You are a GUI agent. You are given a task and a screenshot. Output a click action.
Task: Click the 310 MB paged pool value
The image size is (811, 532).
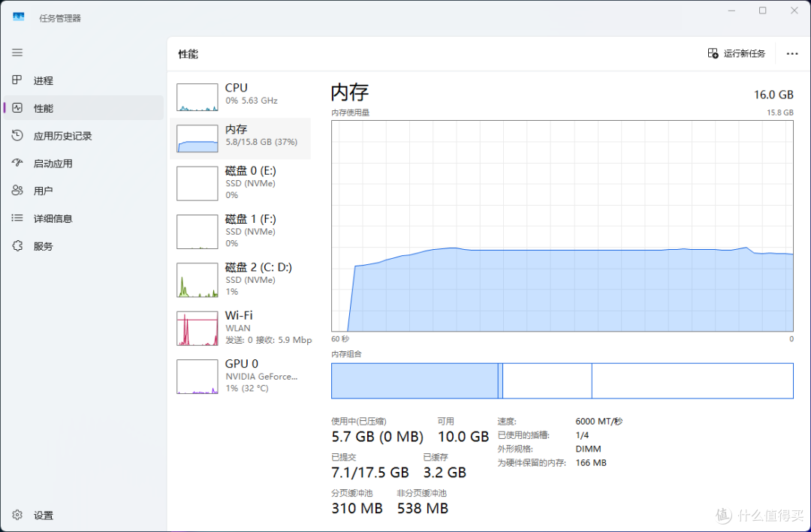(357, 508)
